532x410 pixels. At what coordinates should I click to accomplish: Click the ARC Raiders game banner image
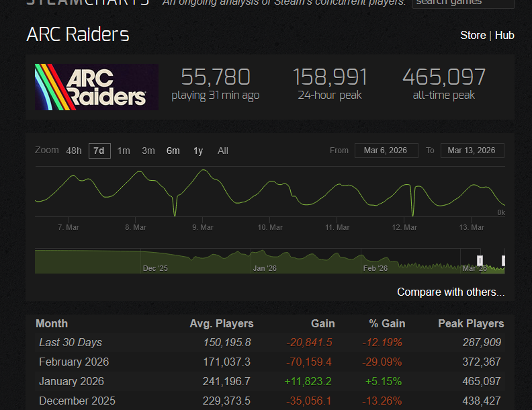[x=96, y=87]
